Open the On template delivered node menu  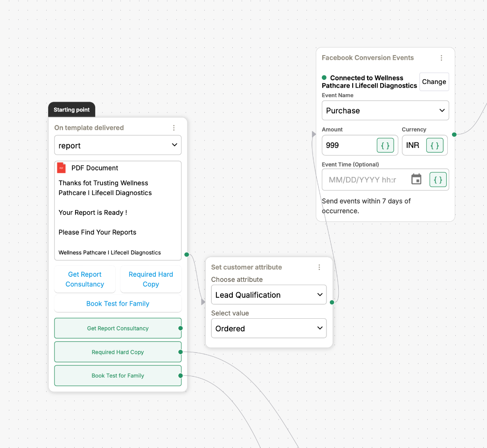[174, 128]
